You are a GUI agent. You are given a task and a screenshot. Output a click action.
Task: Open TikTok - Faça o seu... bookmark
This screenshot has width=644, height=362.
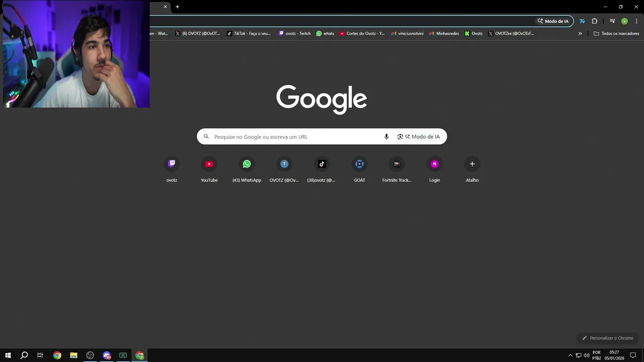tap(249, 34)
